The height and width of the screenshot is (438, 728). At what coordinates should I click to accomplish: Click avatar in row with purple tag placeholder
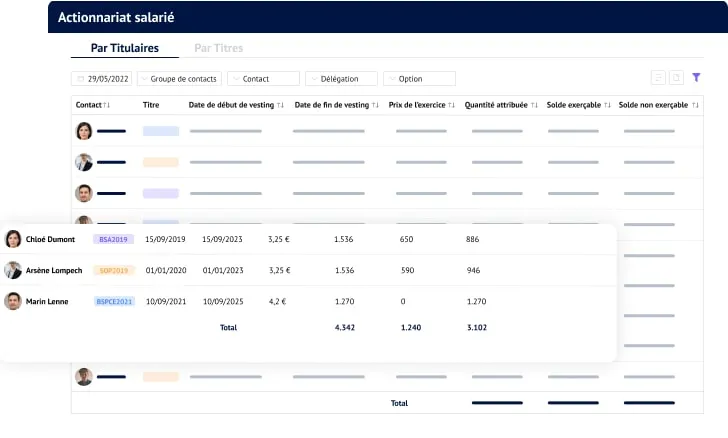[84, 193]
